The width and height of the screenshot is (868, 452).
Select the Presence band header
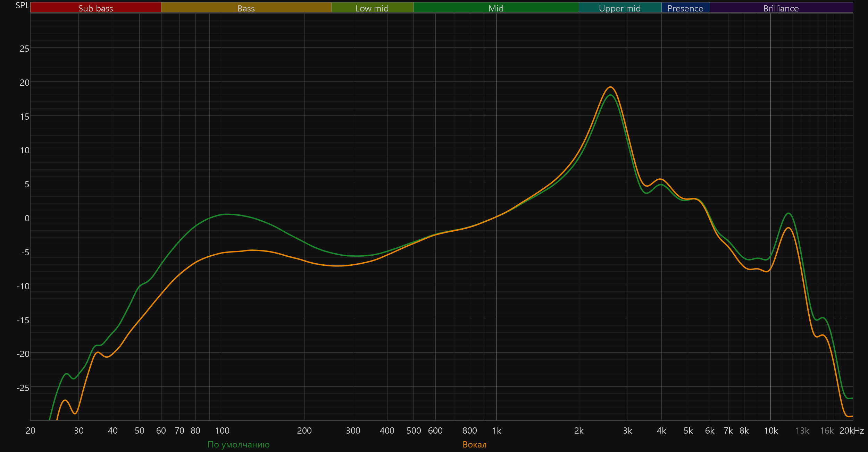point(685,8)
